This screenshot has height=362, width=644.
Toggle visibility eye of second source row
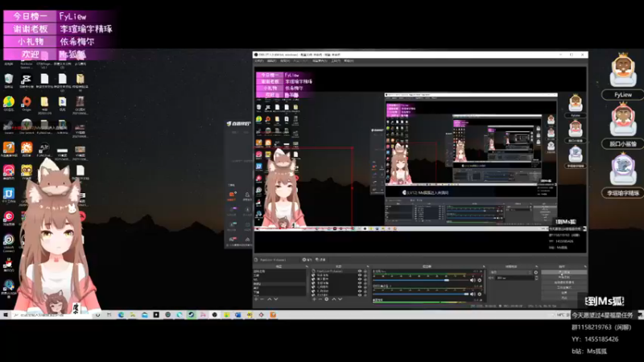(x=360, y=275)
